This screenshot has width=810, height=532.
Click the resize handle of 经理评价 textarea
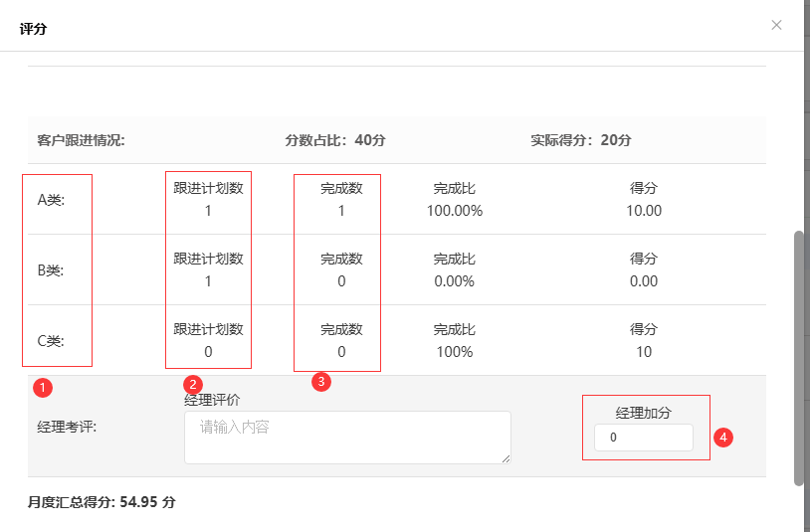[x=506, y=458]
